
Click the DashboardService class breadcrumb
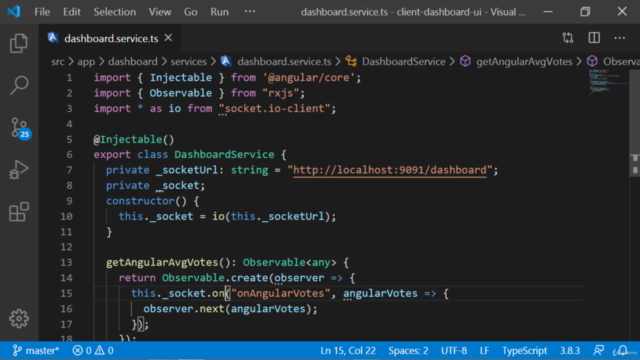(x=403, y=62)
